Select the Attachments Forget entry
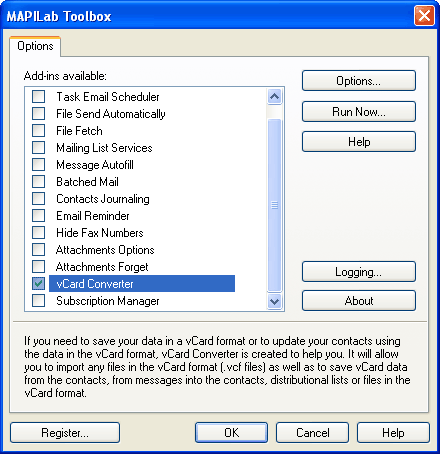 [102, 267]
